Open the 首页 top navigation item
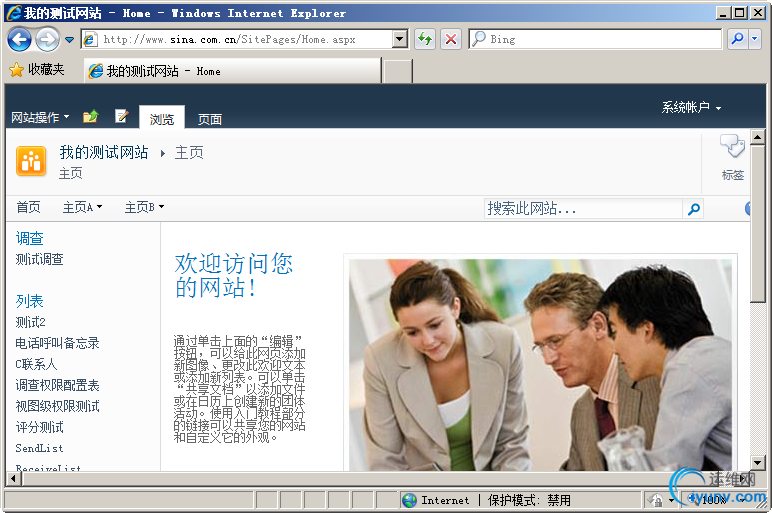 coord(28,207)
